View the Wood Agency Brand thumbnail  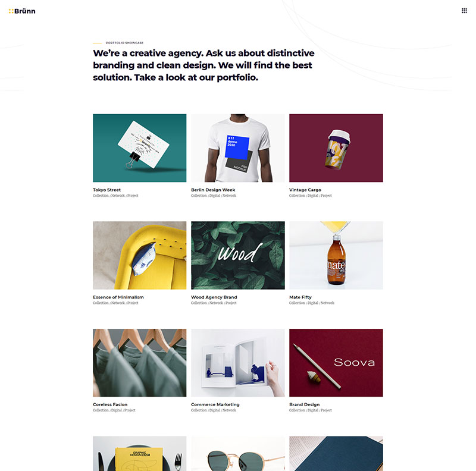237,255
